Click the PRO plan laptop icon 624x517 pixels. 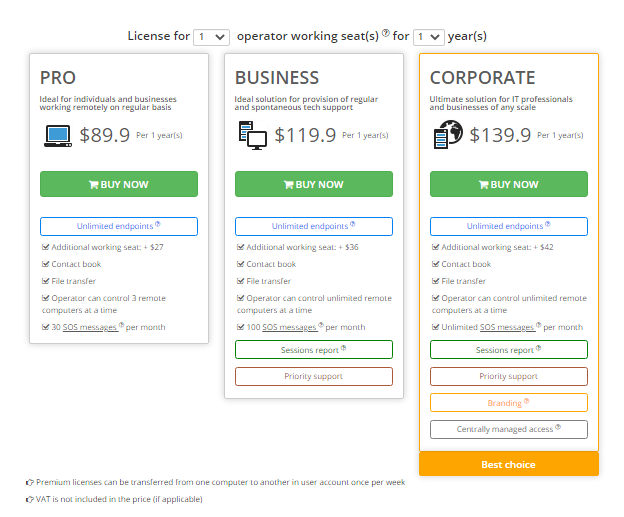(x=58, y=136)
